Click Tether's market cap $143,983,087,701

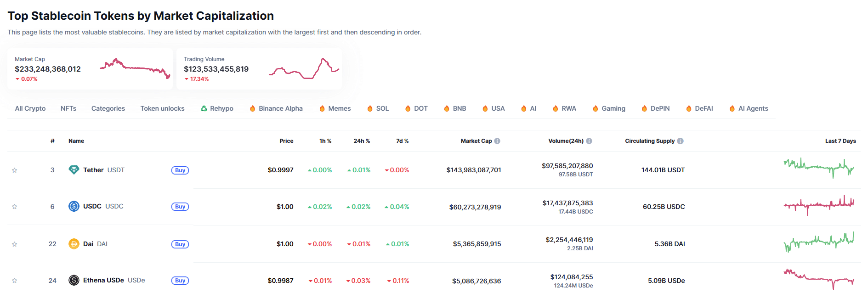click(x=474, y=170)
